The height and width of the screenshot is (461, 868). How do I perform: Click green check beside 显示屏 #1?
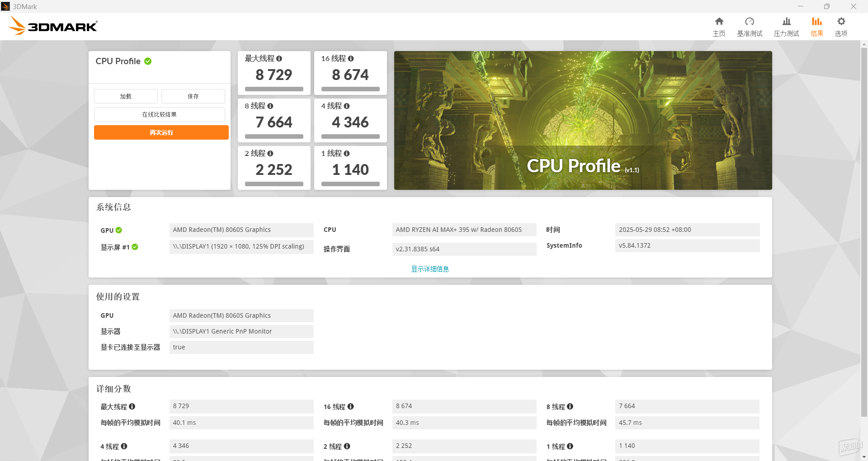tap(135, 247)
